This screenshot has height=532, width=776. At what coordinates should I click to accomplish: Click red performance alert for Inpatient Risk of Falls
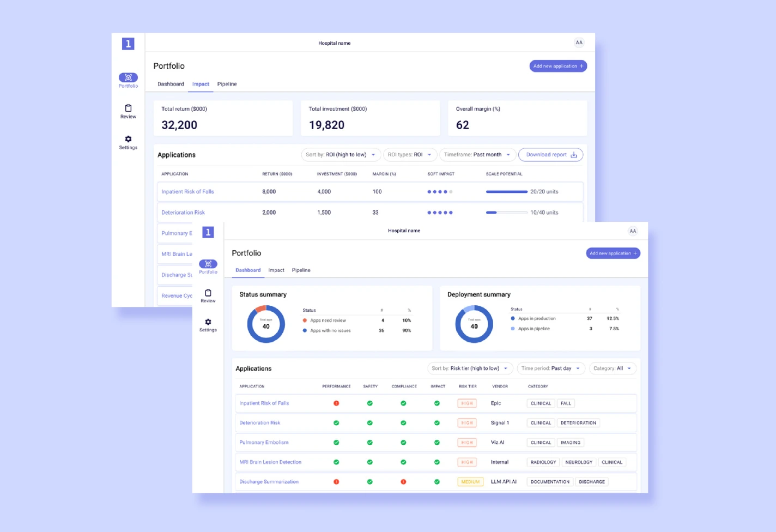[336, 403]
